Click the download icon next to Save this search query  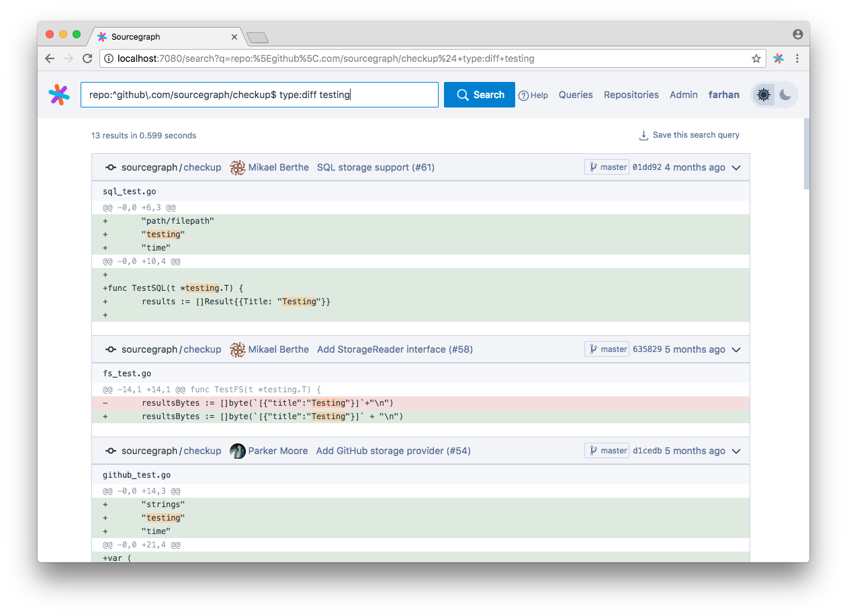[643, 134]
